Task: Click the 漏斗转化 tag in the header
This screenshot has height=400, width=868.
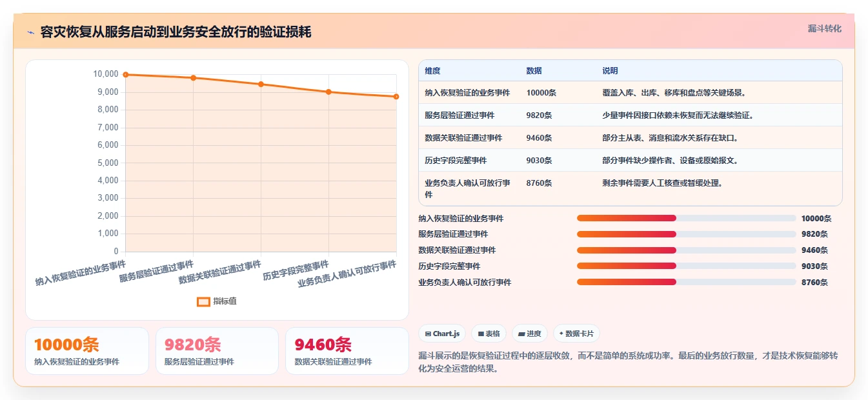Action: [x=824, y=28]
